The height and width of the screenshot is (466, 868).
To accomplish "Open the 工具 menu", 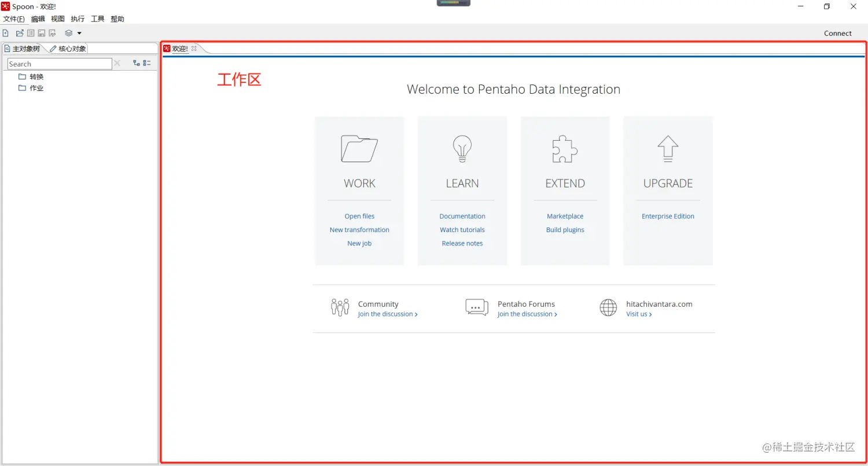I will coord(98,19).
